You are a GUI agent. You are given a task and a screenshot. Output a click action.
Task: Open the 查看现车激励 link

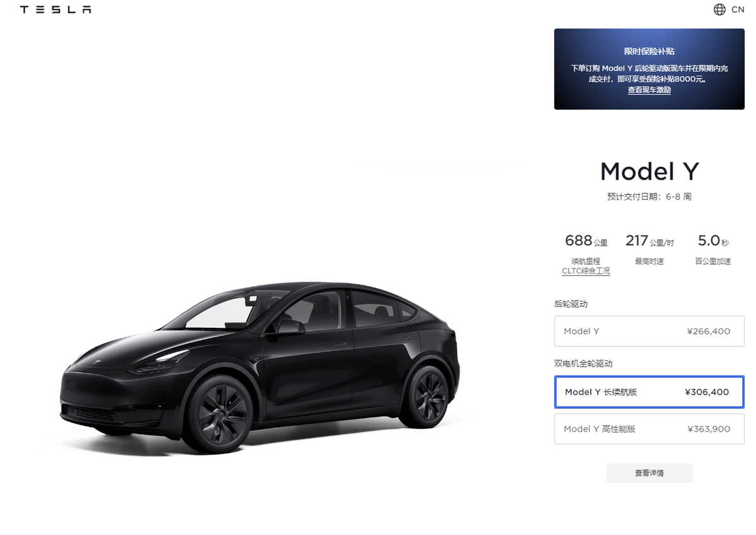649,90
